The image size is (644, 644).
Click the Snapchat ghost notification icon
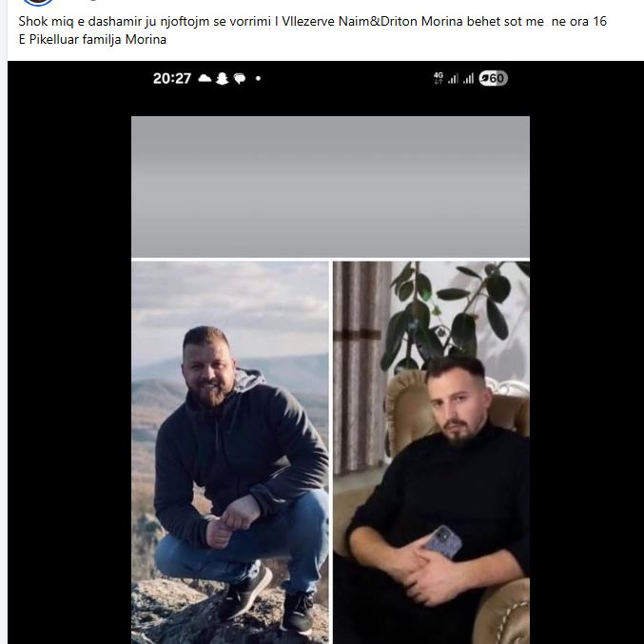(x=223, y=78)
